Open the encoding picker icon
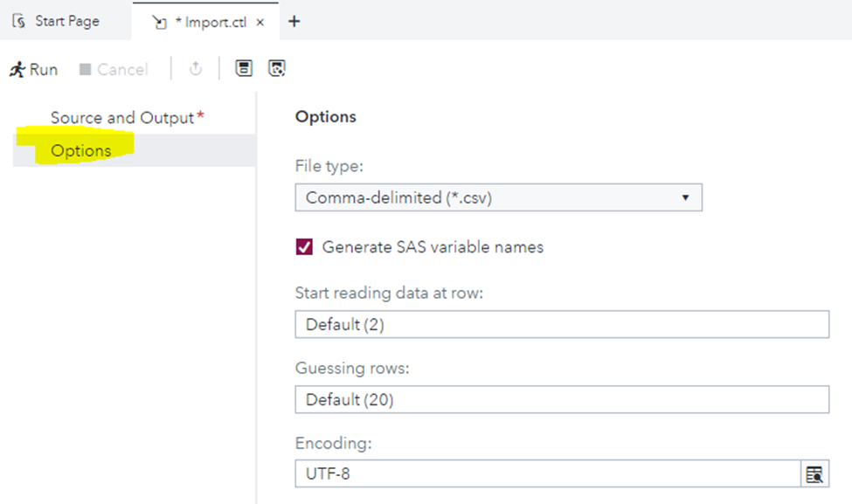852x504 pixels. tap(814, 474)
